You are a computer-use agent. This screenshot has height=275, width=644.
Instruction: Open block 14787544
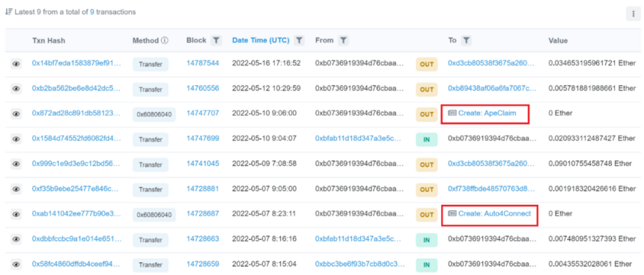[203, 63]
